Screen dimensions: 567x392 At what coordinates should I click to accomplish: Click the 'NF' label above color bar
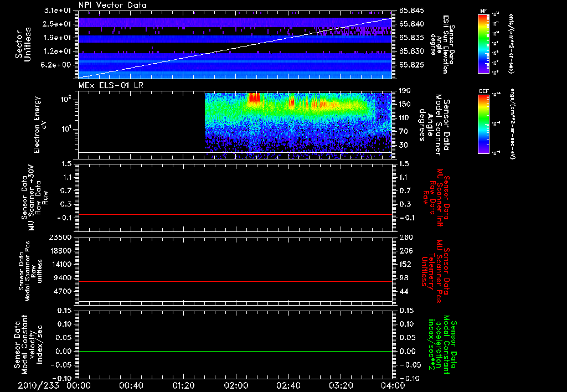(x=483, y=11)
